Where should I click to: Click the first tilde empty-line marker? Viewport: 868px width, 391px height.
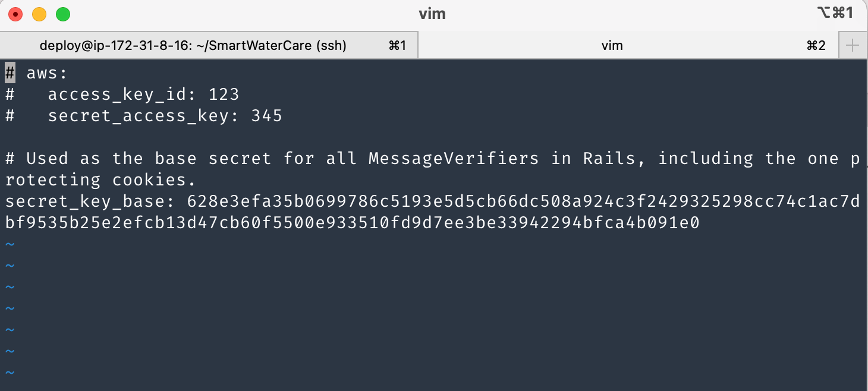point(9,244)
